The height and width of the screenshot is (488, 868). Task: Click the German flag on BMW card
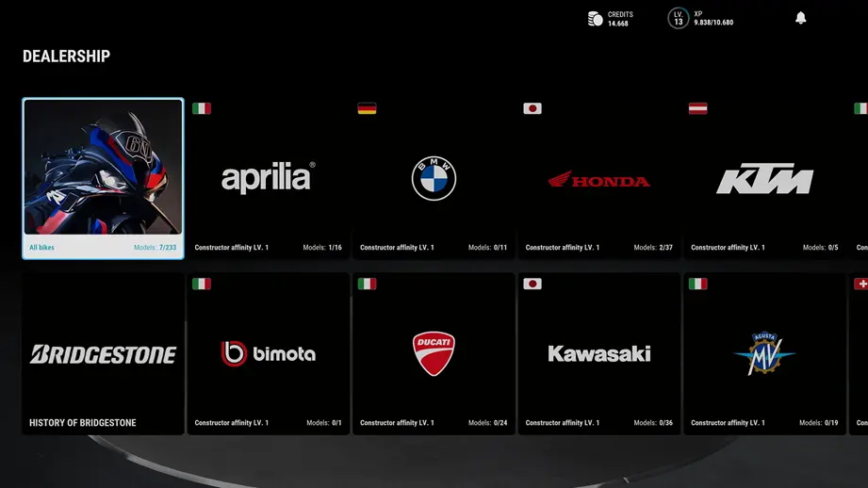click(367, 108)
